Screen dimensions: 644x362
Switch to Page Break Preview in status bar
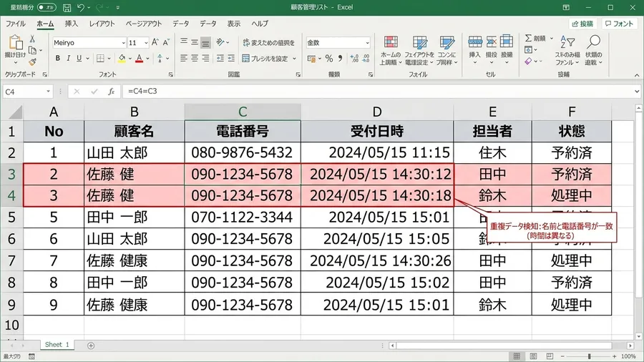(550, 356)
